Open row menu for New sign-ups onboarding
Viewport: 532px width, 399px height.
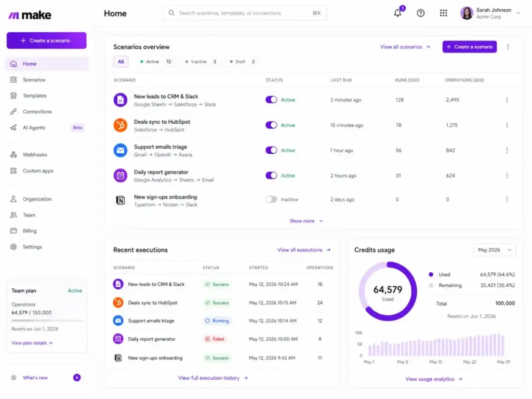[x=507, y=199]
